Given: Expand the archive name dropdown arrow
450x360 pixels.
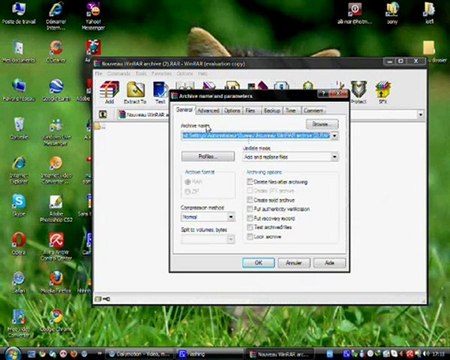Looking at the screenshot, I should click(334, 136).
